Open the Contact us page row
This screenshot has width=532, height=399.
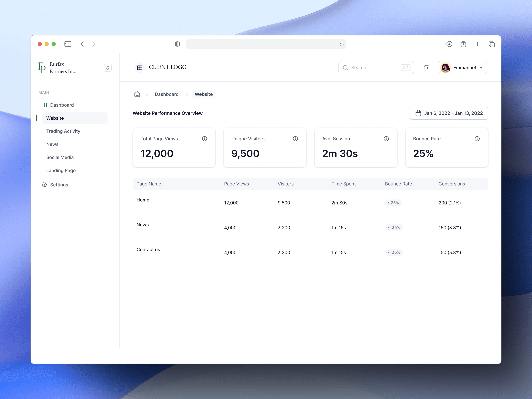[x=148, y=250]
